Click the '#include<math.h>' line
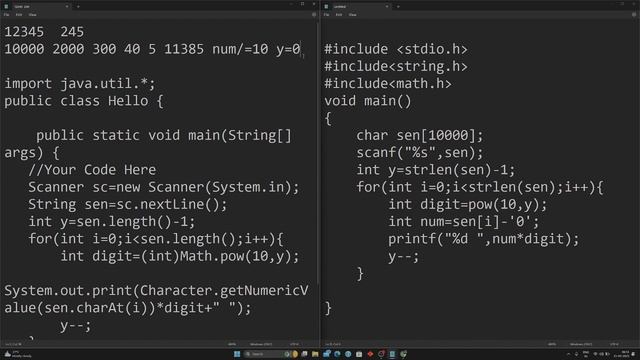Viewport: 640px width, 360px height. 388,84
